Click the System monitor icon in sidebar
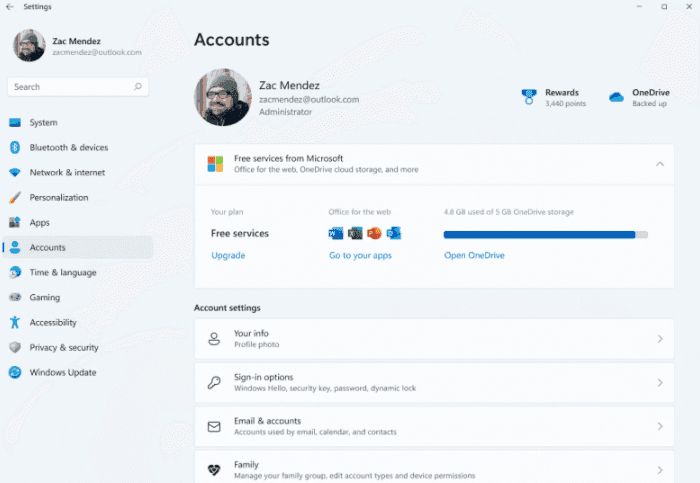Image resolution: width=700 pixels, height=483 pixels. pyautogui.click(x=15, y=122)
